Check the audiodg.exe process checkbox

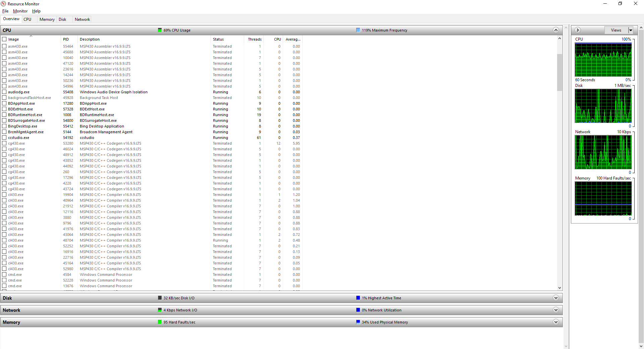pyautogui.click(x=4, y=92)
